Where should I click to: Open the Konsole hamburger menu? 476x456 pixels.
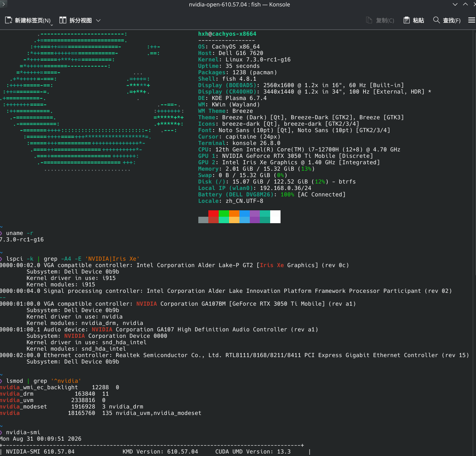pyautogui.click(x=472, y=20)
